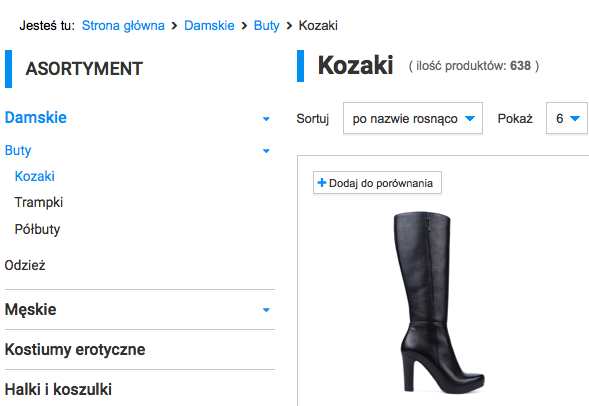Click the Buty sidebar item
The width and height of the screenshot is (589, 406).
18,150
